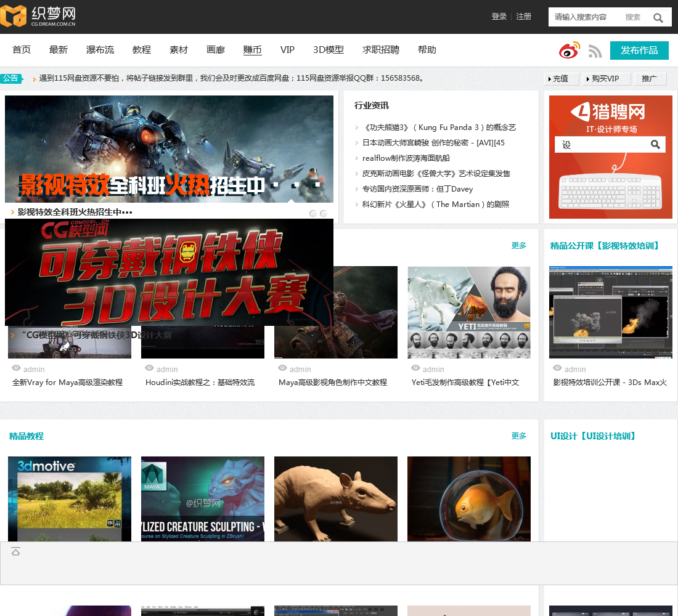Select the first slideshow indicator dot
Image resolution: width=678 pixels, height=616 pixels.
coord(313,214)
